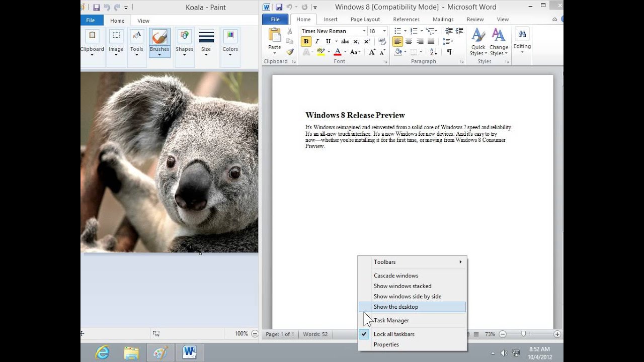Toggle Show/Hide paragraph marks in Word

pos(449,52)
